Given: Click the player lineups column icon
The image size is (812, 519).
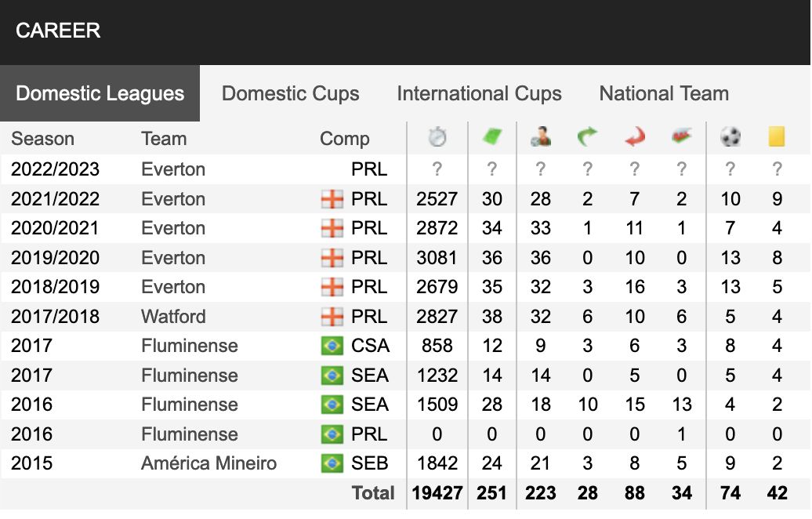Looking at the screenshot, I should (540, 137).
